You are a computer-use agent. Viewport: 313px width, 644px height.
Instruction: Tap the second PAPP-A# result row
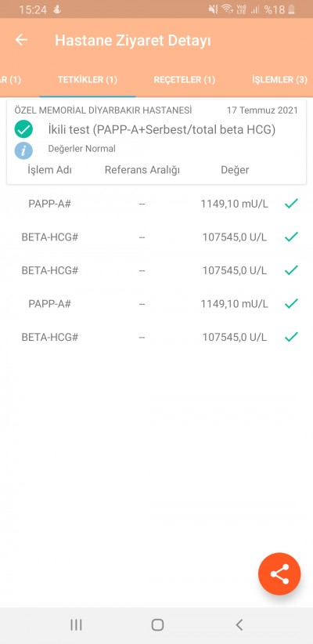click(156, 304)
